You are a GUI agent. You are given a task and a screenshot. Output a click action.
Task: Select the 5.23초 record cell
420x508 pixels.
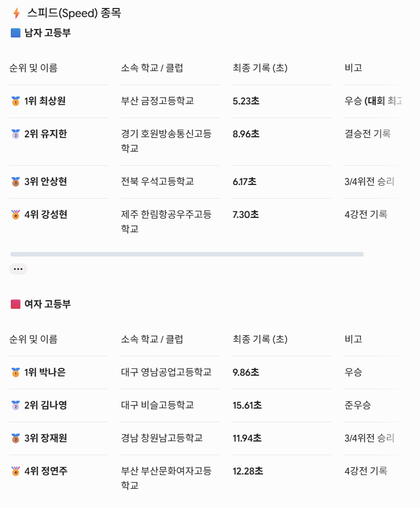246,101
